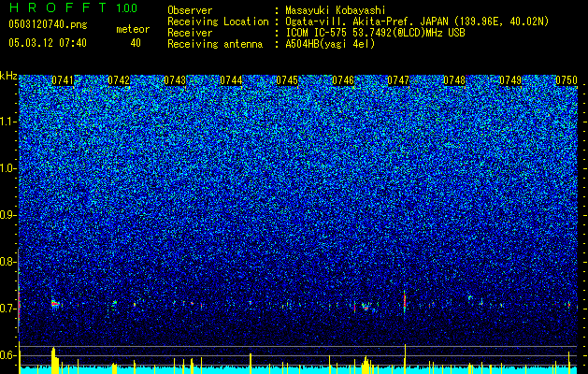The image size is (588, 374).
Task: Click the tall yellow power spike at 0747
Action: click(x=405, y=359)
